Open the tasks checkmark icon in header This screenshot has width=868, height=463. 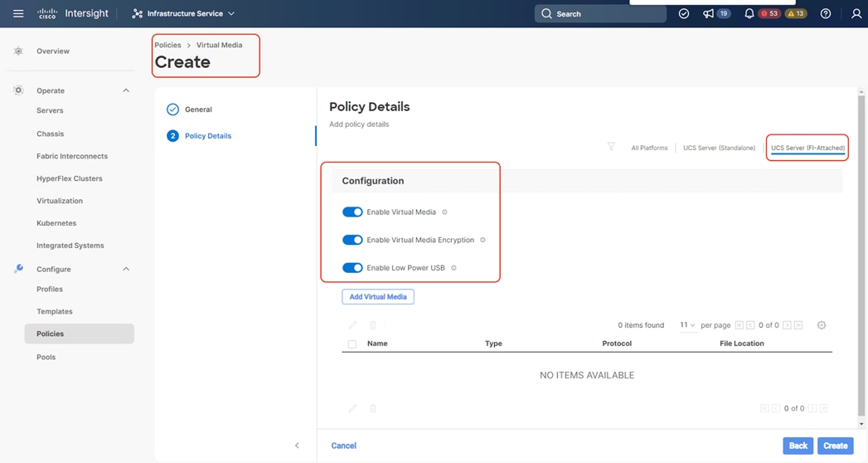click(x=684, y=14)
